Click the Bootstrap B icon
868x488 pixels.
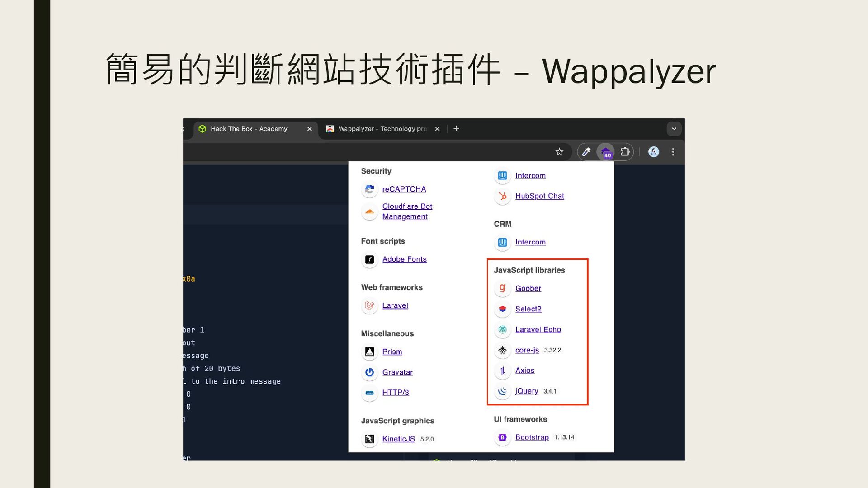tap(502, 437)
